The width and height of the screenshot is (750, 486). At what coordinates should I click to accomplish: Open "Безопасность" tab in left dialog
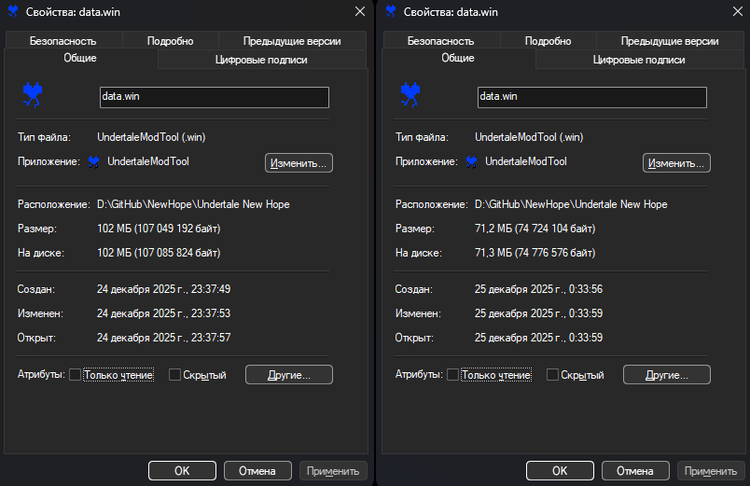[x=63, y=41]
